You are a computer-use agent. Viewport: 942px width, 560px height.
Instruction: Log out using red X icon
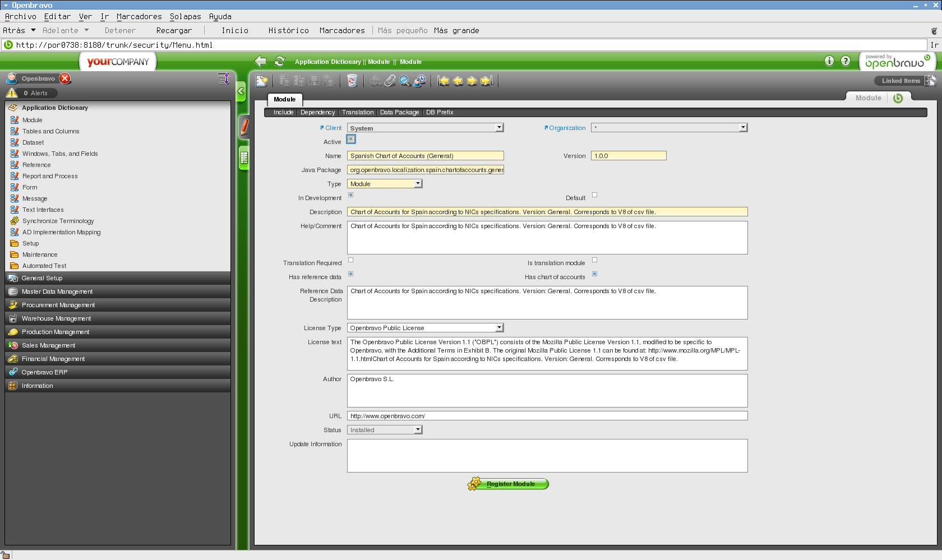coord(65,78)
